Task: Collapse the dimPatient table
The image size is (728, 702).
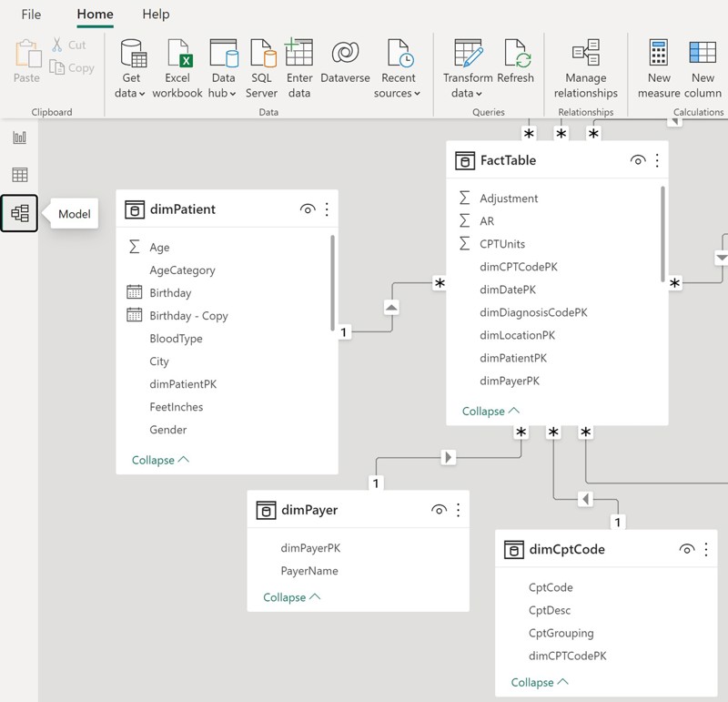Action: (161, 460)
